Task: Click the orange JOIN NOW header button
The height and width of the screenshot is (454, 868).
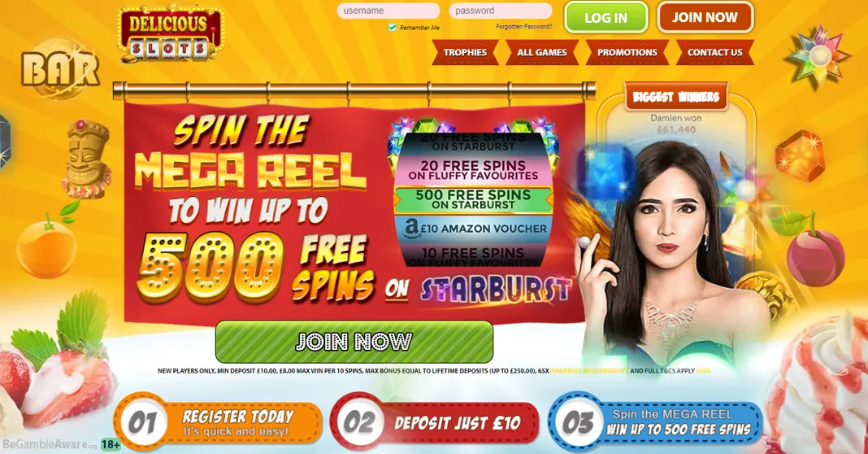Action: click(705, 17)
